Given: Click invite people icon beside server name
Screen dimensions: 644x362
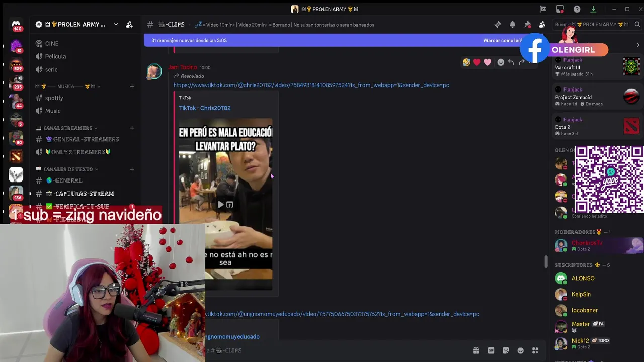Looking at the screenshot, I should [129, 24].
